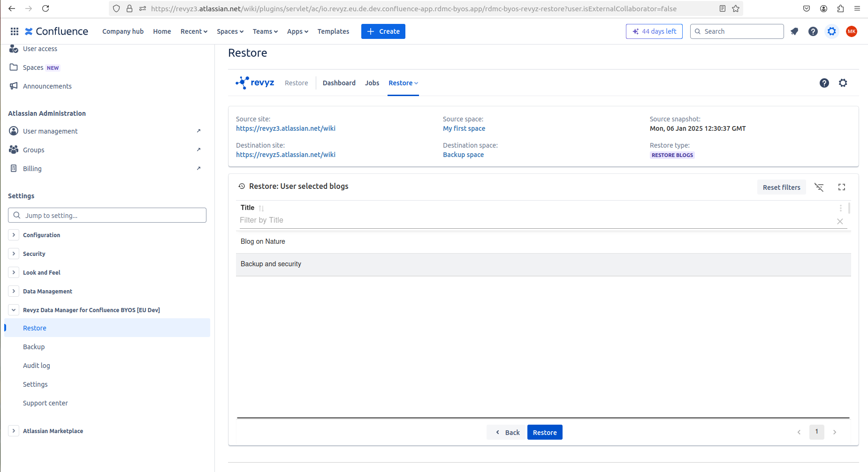
Task: Open Confluence settings gear in header
Action: pos(832,31)
